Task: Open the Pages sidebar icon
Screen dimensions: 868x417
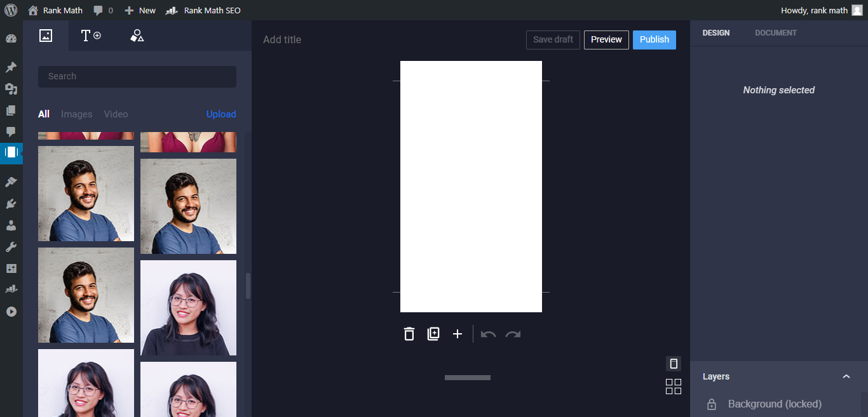Action: point(11,110)
